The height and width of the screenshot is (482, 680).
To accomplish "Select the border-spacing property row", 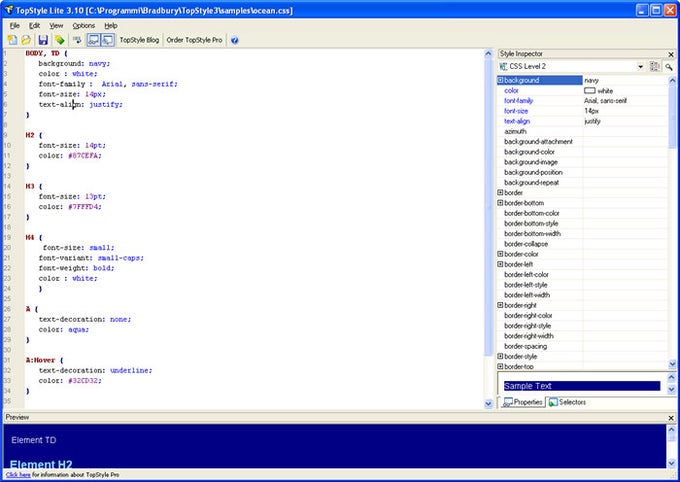I will 583,346.
